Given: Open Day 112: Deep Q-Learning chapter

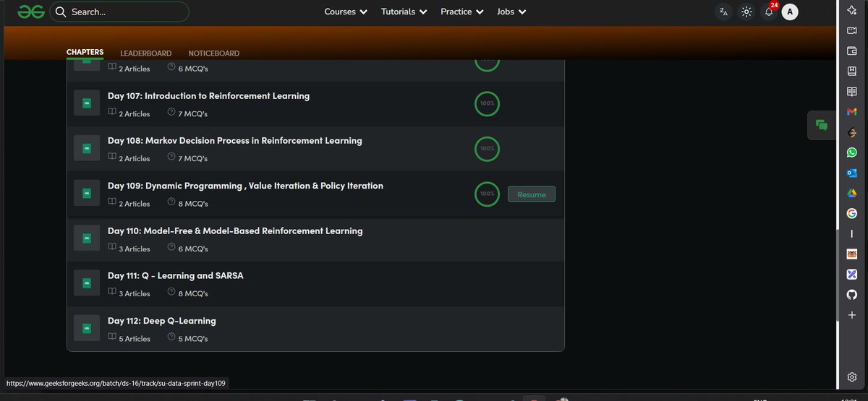Looking at the screenshot, I should coord(162,321).
